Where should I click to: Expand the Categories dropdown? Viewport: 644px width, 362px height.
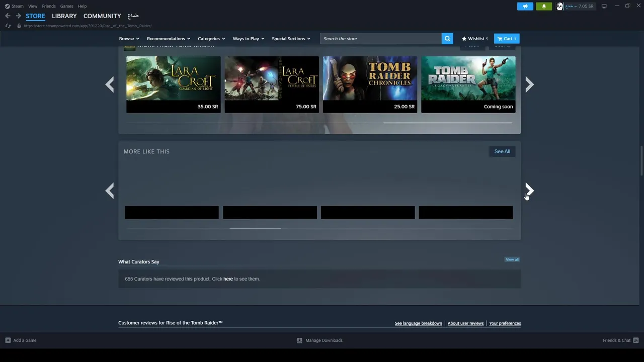[211, 39]
